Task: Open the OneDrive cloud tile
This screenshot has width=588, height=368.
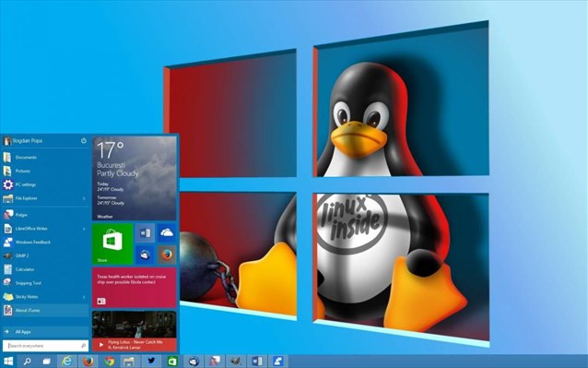Action: pyautogui.click(x=167, y=233)
